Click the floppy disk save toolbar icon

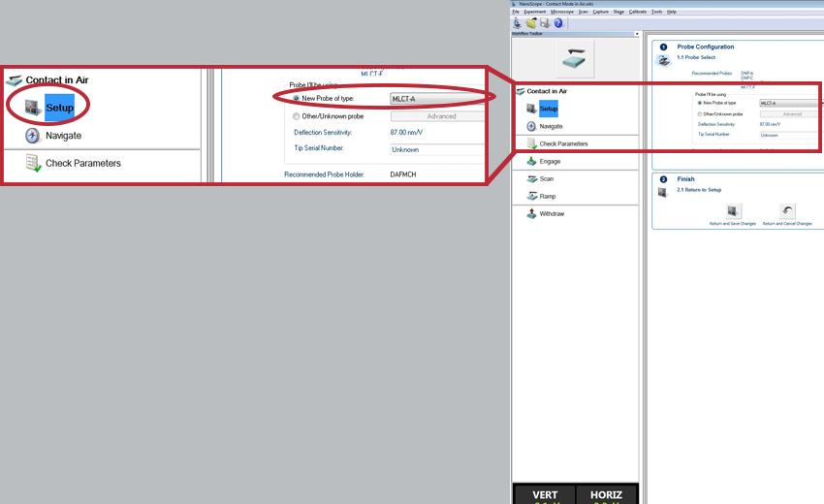click(545, 22)
